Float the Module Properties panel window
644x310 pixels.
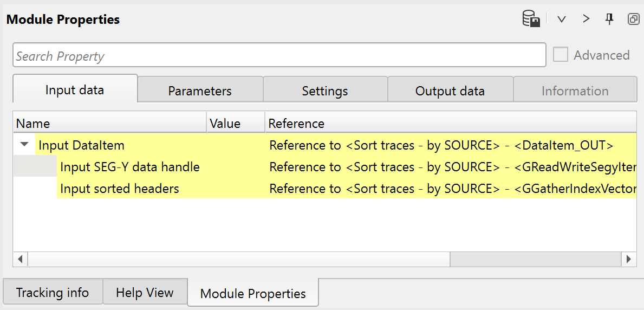point(633,19)
